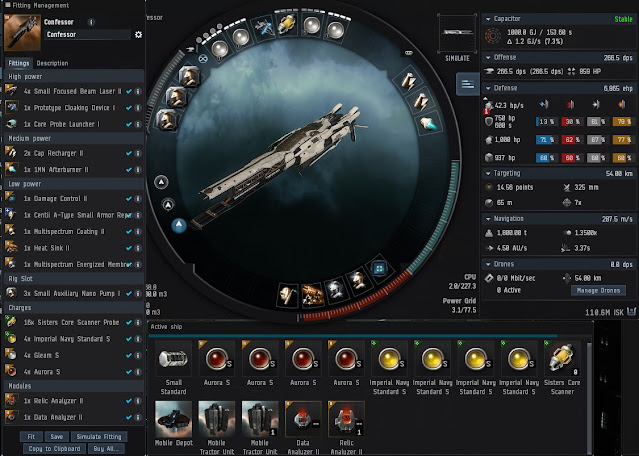Click the Confessor ship info icon

(91, 22)
